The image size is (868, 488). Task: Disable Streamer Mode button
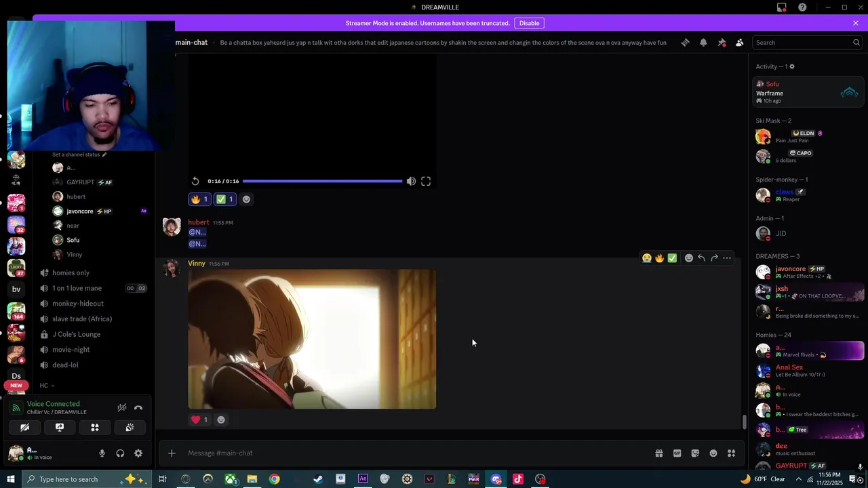[529, 23]
